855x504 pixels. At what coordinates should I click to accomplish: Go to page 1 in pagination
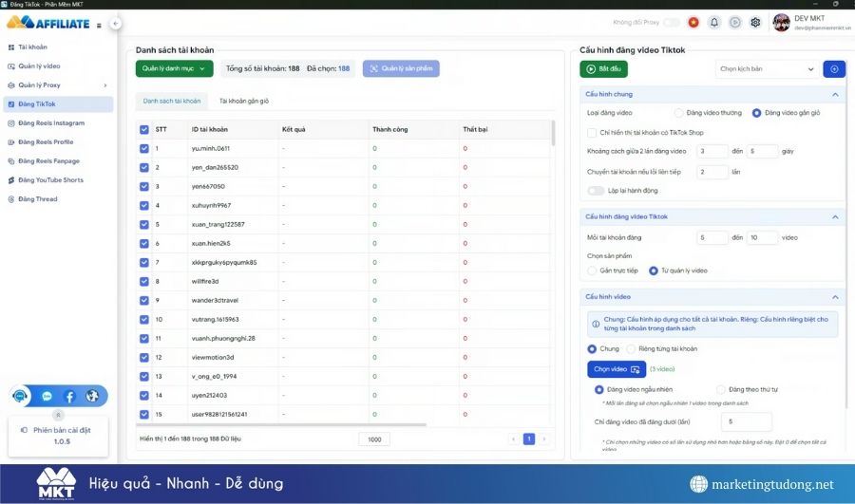(x=529, y=439)
